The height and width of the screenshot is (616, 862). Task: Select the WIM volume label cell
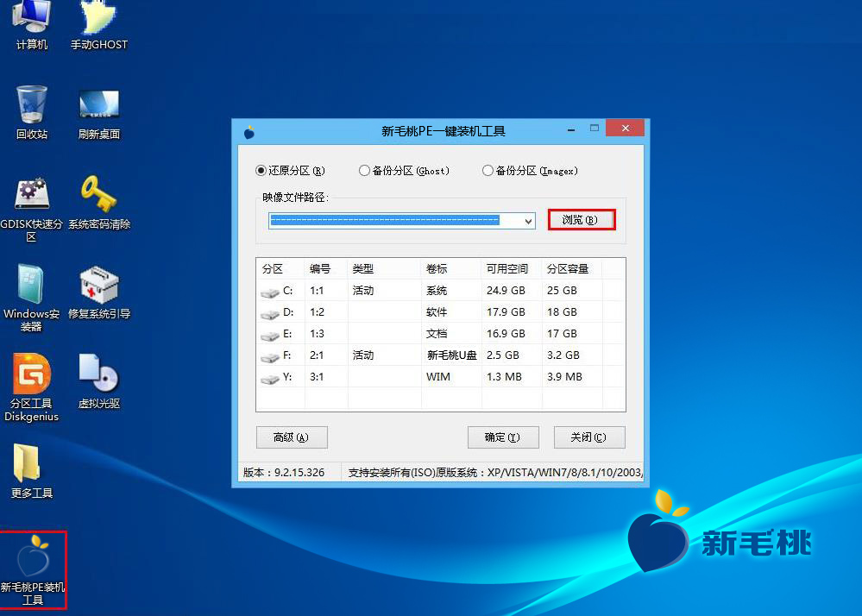pyautogui.click(x=438, y=377)
